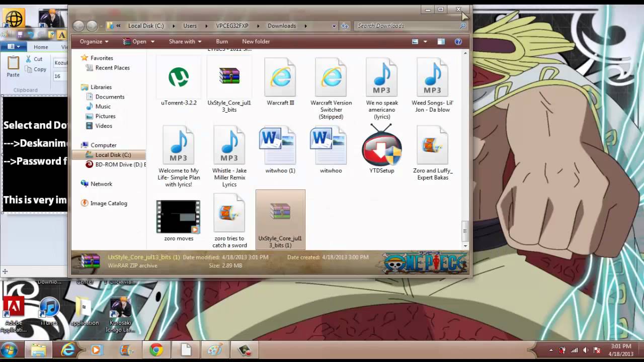The image size is (644, 362).
Task: Create a New folder
Action: coord(256,42)
